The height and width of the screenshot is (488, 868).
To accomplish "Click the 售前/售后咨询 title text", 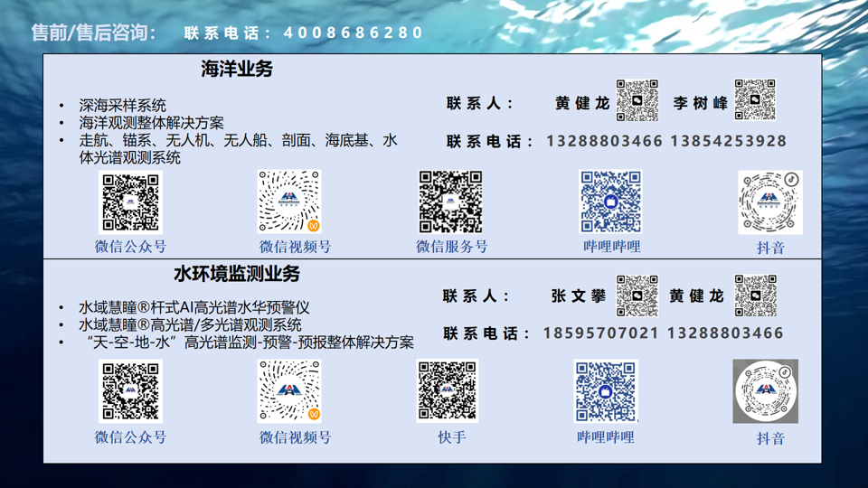I will (x=93, y=33).
